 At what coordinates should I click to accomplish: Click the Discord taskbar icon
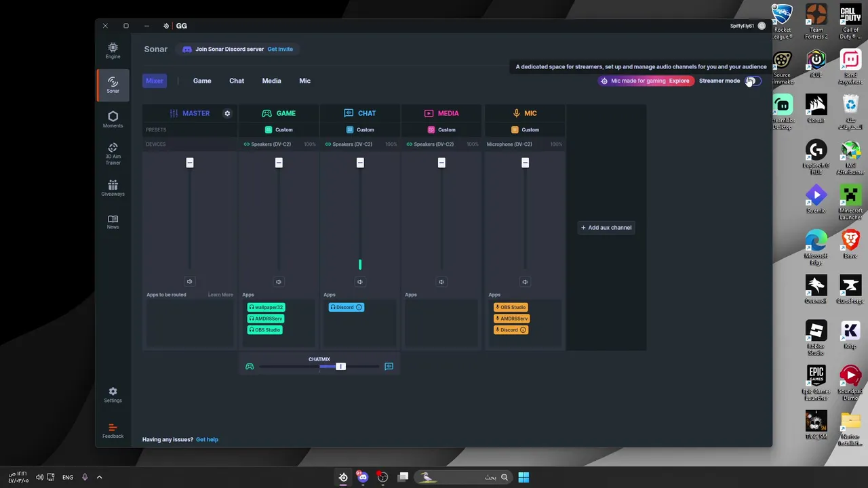tap(363, 477)
